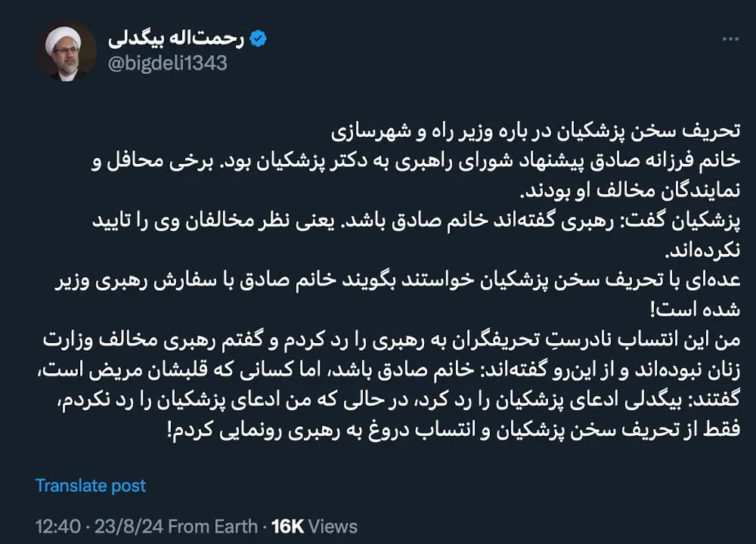Image resolution: width=756 pixels, height=544 pixels.
Task: Click Translate post to translate the tweet
Action: click(x=90, y=486)
